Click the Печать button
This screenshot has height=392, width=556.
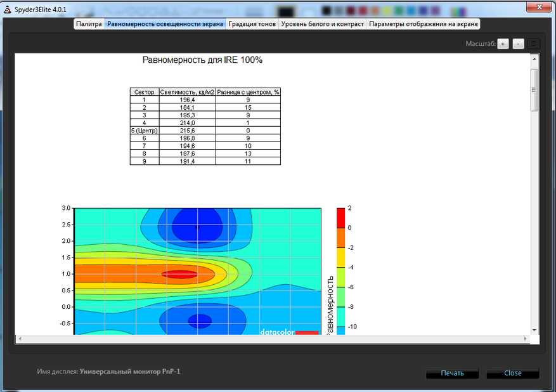(452, 373)
